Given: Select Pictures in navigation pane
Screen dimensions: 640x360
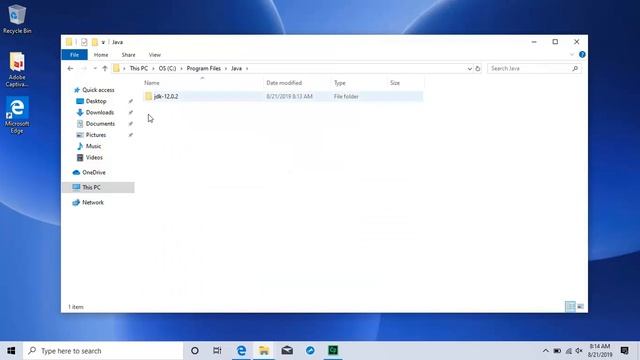Looking at the screenshot, I should [96, 135].
